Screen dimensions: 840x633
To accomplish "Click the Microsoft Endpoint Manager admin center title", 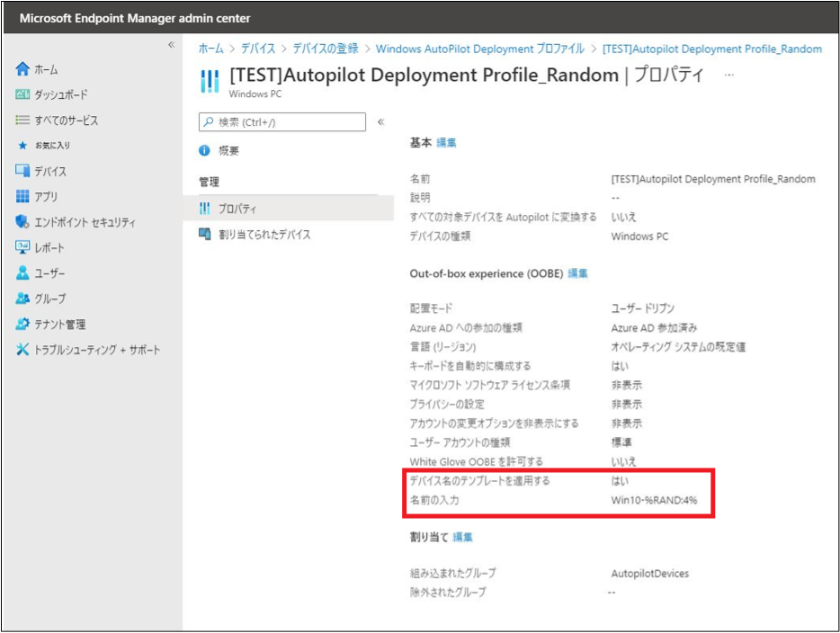I will pyautogui.click(x=135, y=18).
